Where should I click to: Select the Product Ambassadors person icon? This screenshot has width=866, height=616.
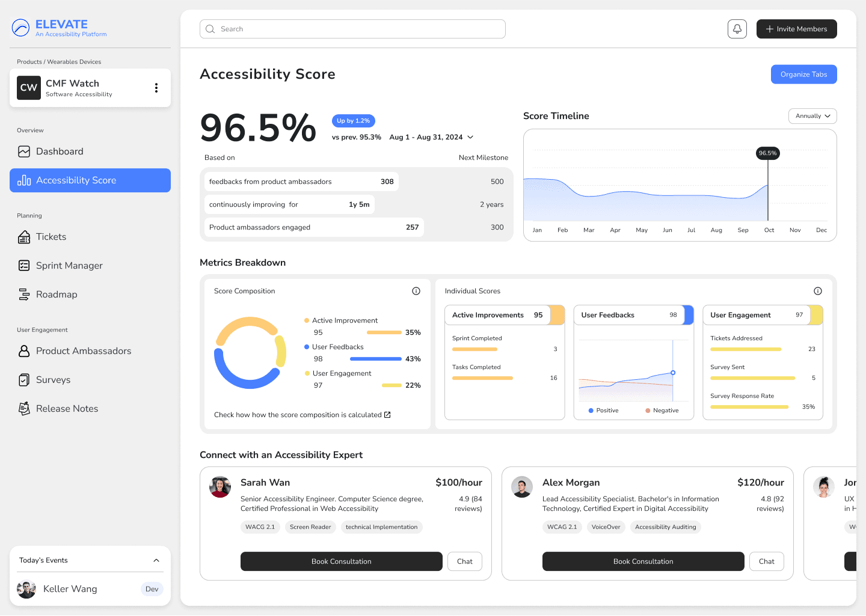[24, 350]
